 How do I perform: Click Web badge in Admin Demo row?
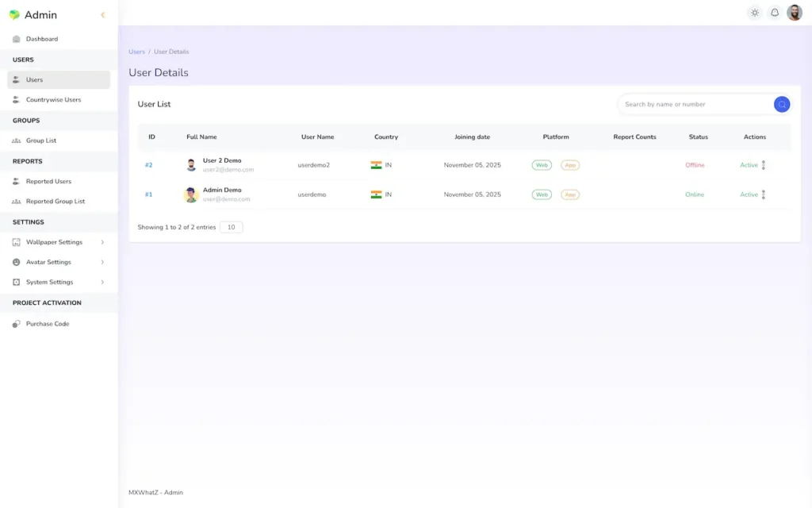tap(542, 195)
